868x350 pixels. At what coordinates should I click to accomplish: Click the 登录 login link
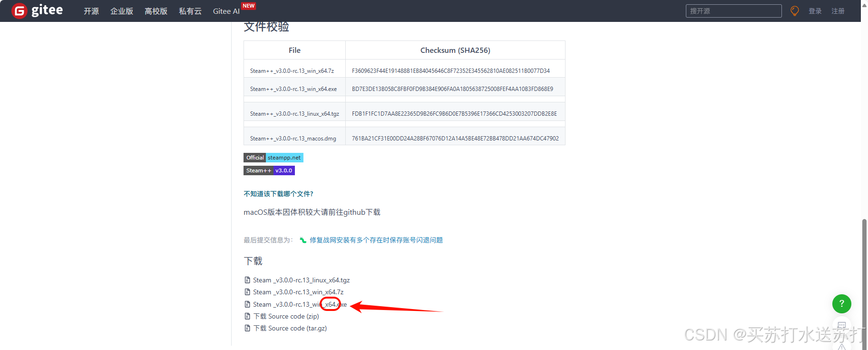pos(815,11)
